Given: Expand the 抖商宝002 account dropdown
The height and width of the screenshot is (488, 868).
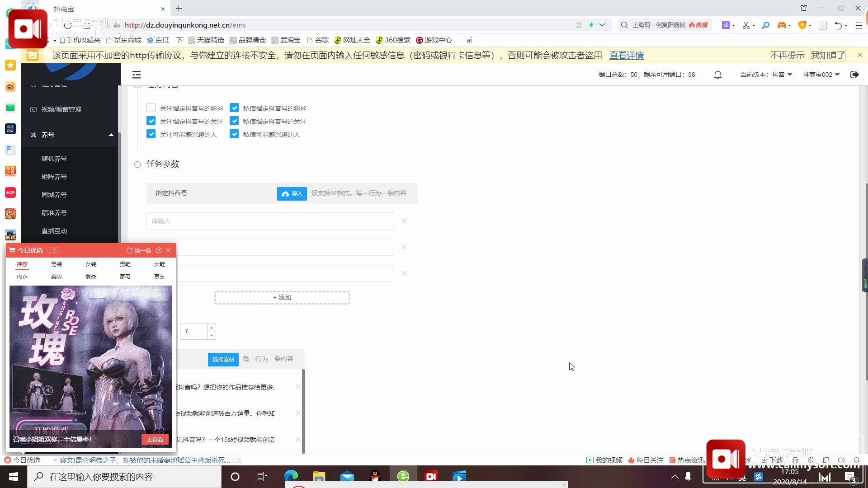Looking at the screenshot, I should (x=821, y=75).
